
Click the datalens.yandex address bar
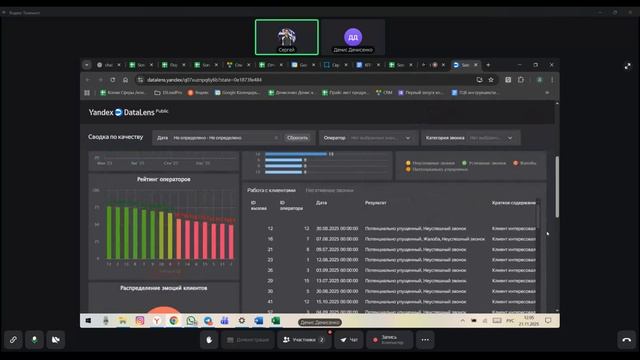pos(306,80)
